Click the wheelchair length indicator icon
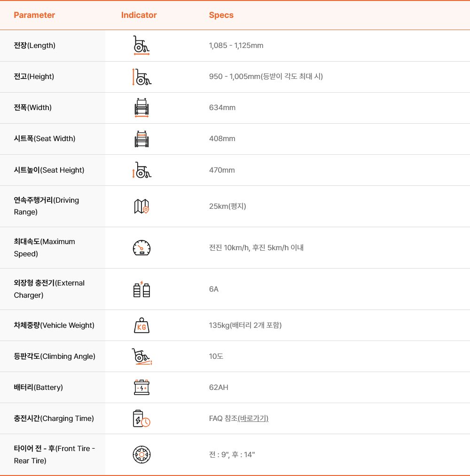 click(x=141, y=46)
